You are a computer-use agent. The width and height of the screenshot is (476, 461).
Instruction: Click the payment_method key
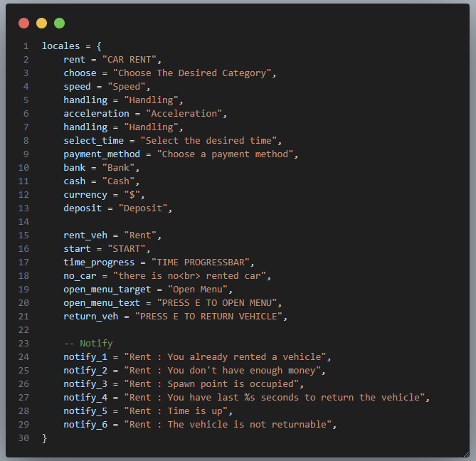(x=102, y=154)
